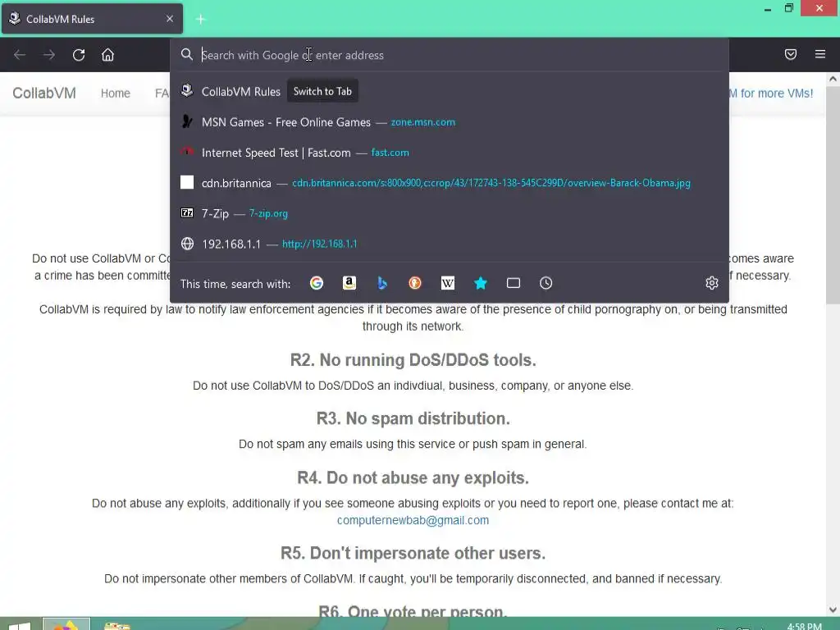Close the CollabVM Rules tab
Screen dimensions: 840x630
pos(170,19)
